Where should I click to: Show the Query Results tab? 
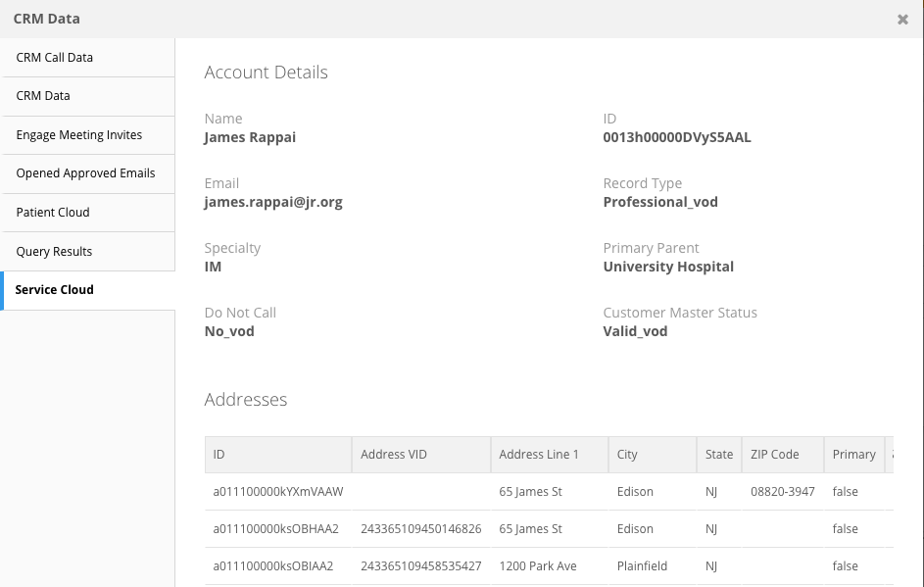(x=54, y=252)
